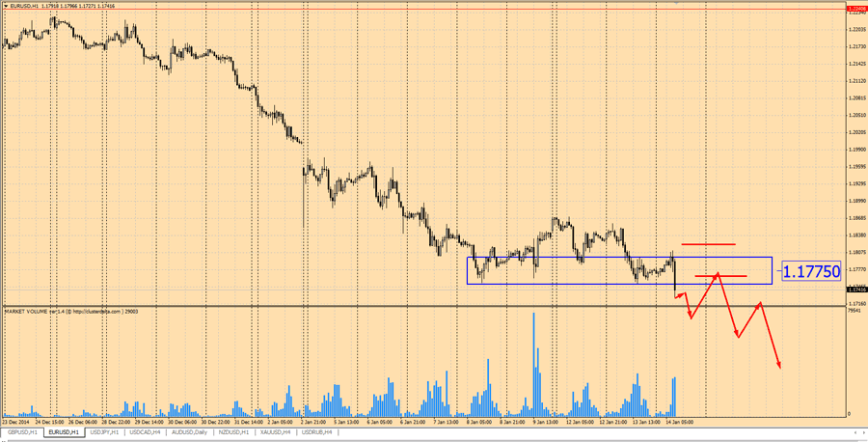Open the USDJPY,H1 chart tab
Screen dimensions: 868x442
tap(104, 432)
